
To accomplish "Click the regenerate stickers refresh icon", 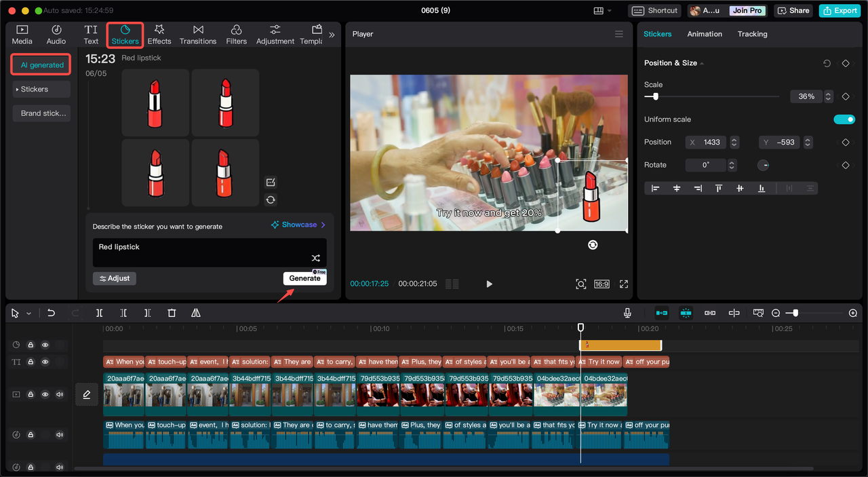I will point(271,199).
